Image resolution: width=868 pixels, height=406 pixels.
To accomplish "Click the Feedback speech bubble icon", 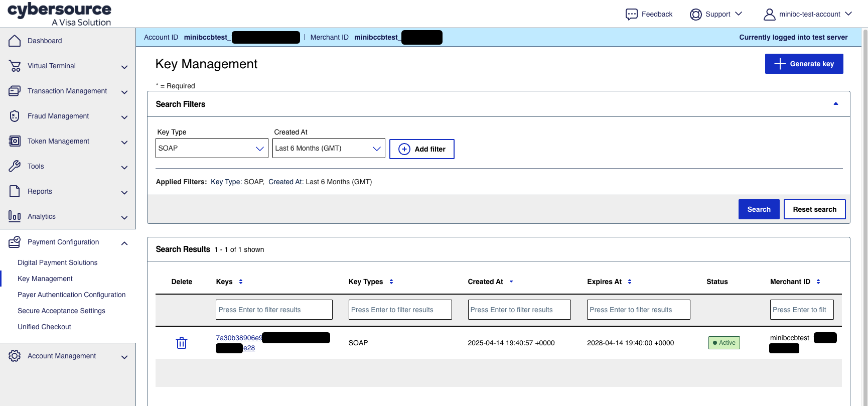I will (632, 14).
